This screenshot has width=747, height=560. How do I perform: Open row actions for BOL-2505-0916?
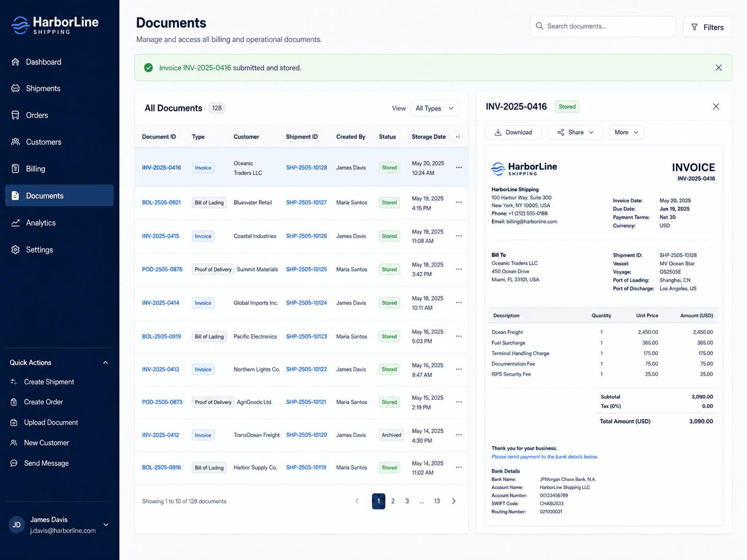pyautogui.click(x=459, y=468)
